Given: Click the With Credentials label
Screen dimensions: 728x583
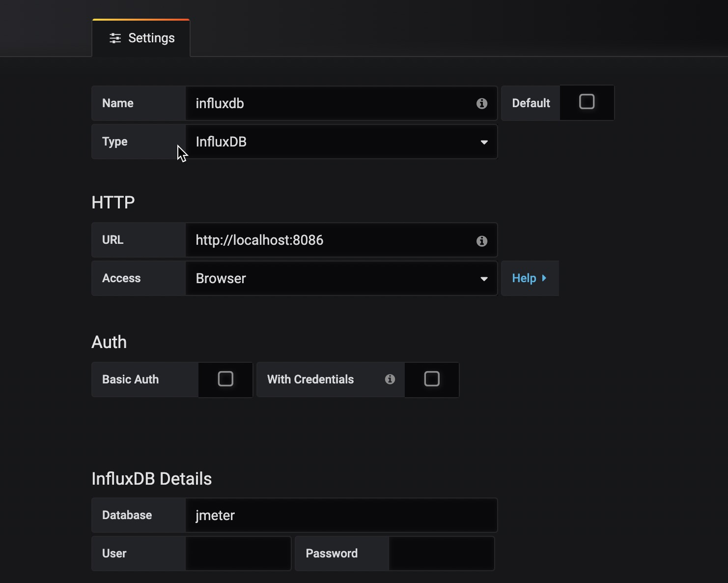Looking at the screenshot, I should (310, 379).
